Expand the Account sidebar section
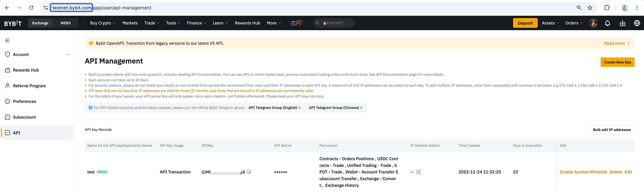This screenshot has width=644, height=191. pyautogui.click(x=37, y=54)
